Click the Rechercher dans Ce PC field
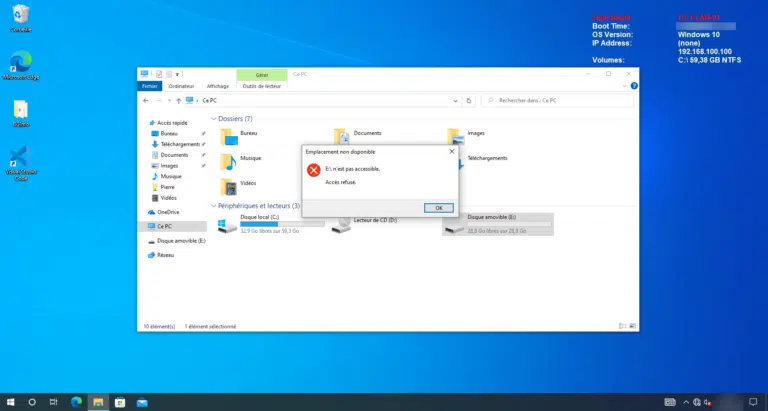This screenshot has height=411, width=768. (557, 100)
